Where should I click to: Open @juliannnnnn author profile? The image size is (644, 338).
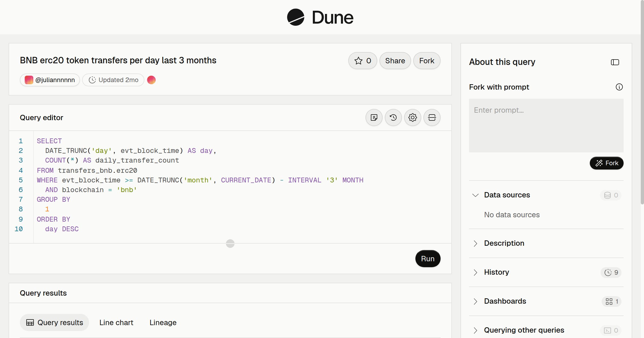click(50, 80)
